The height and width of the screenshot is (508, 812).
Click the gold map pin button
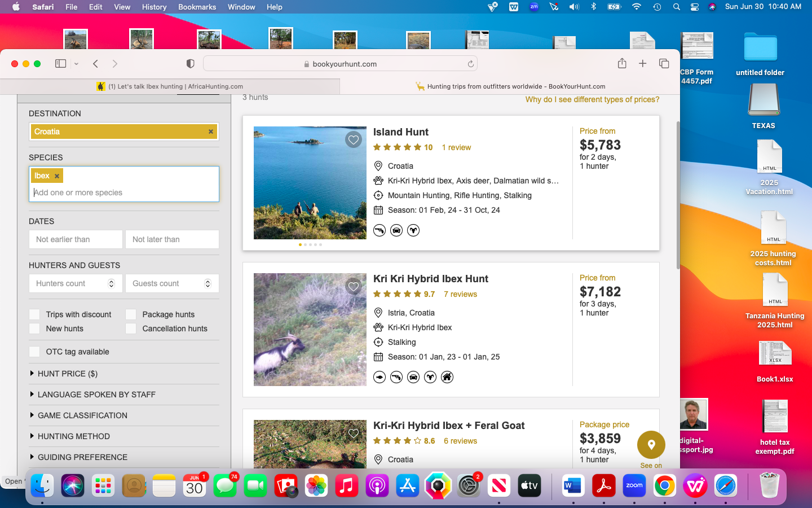tap(651, 445)
